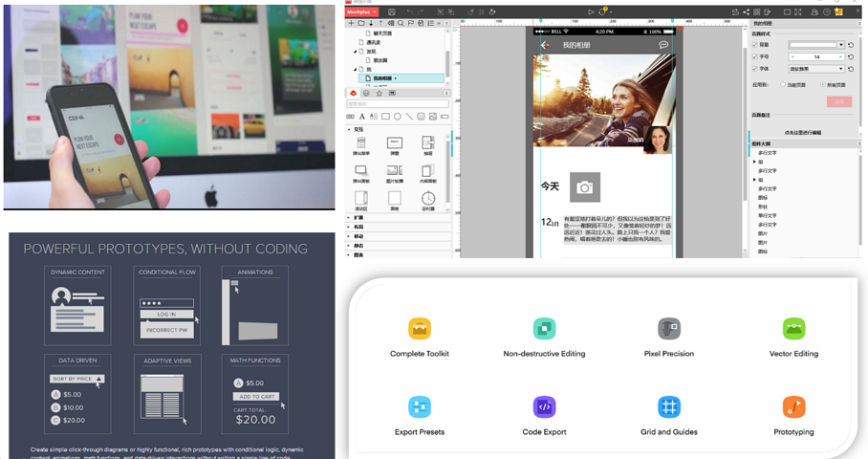Select the first apply-to radio button
This screenshot has width=868, height=459.
(x=783, y=85)
